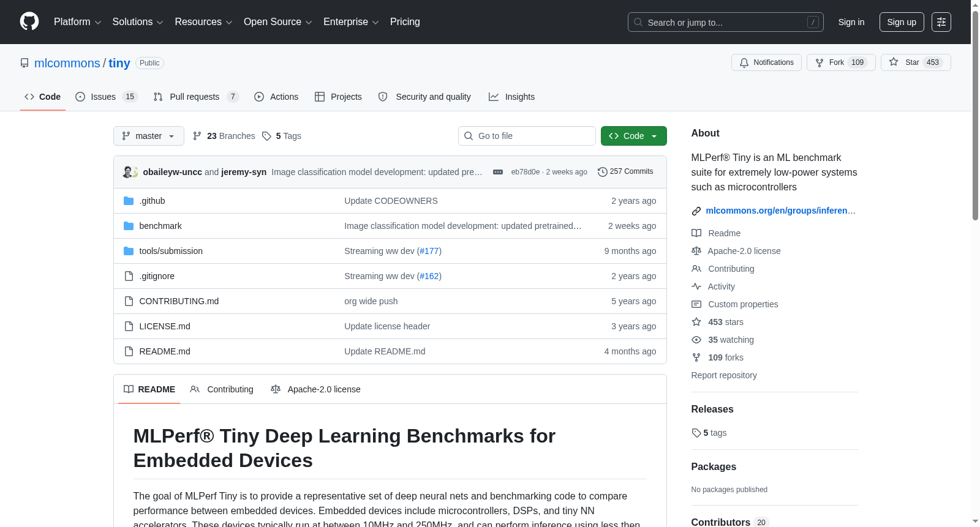The width and height of the screenshot is (980, 527).
Task: Click the Go to file search field
Action: point(527,136)
